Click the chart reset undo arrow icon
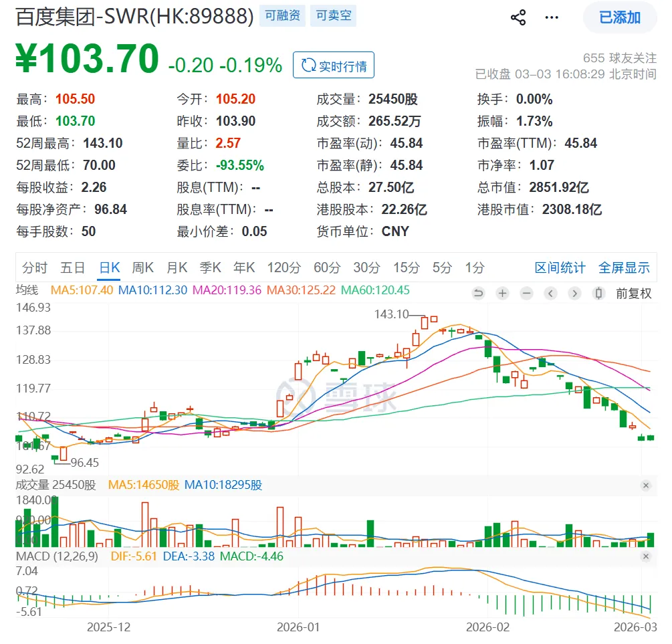Viewport: 672px width, 644px height. (478, 294)
